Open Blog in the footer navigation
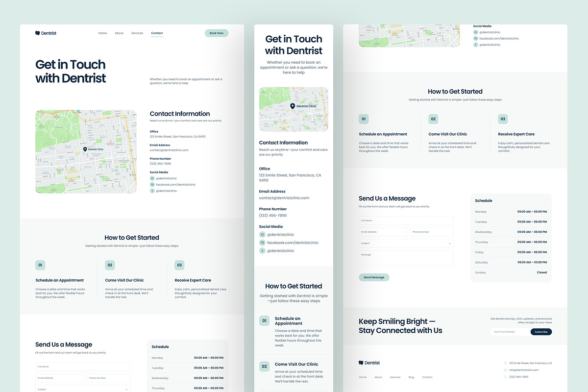 [411, 377]
